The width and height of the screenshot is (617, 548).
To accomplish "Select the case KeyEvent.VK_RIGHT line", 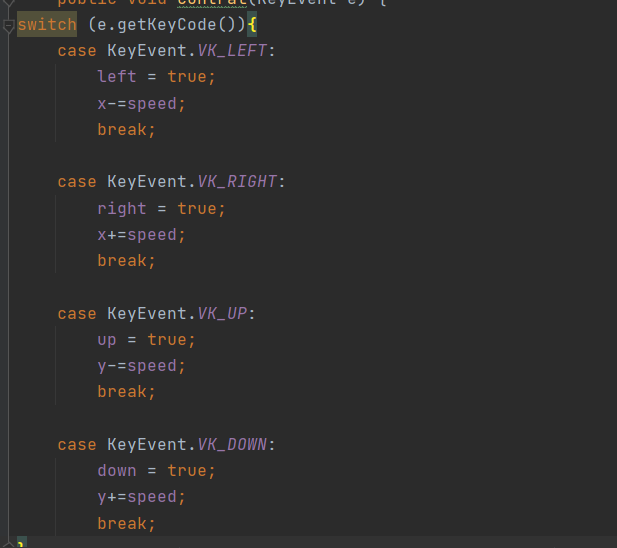I will (x=171, y=182).
